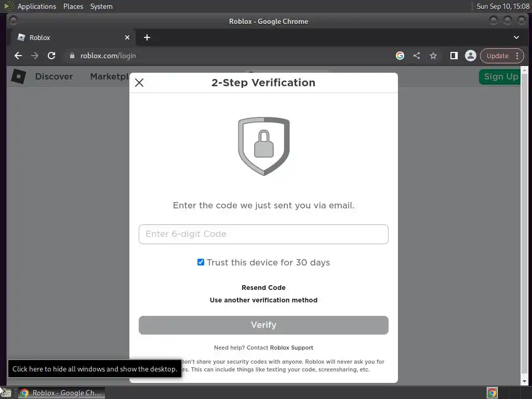Click the Roblox logo on the page
Screen dimensions: 532x399
18,76
